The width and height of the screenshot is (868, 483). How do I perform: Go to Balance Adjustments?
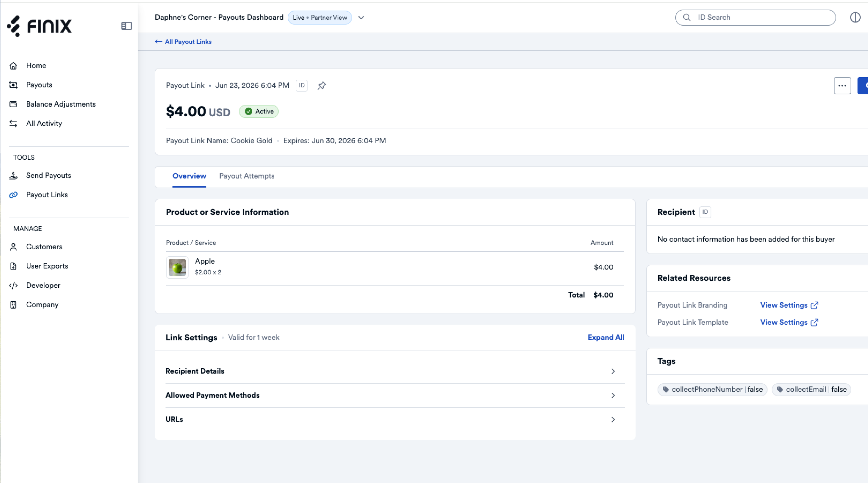tap(61, 104)
